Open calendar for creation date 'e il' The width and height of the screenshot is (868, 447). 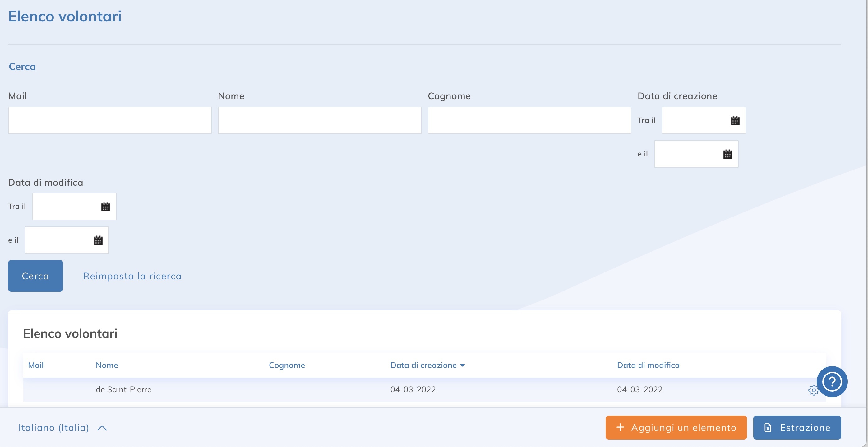[x=727, y=154]
